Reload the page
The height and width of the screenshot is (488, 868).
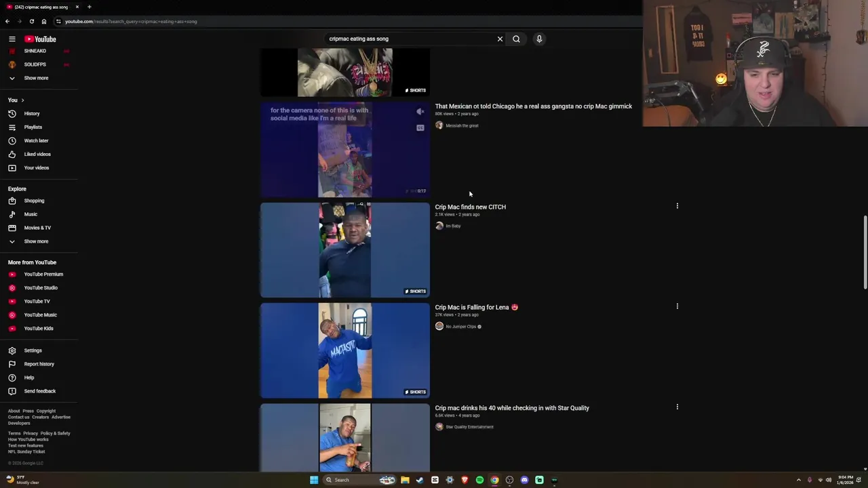coord(31,21)
